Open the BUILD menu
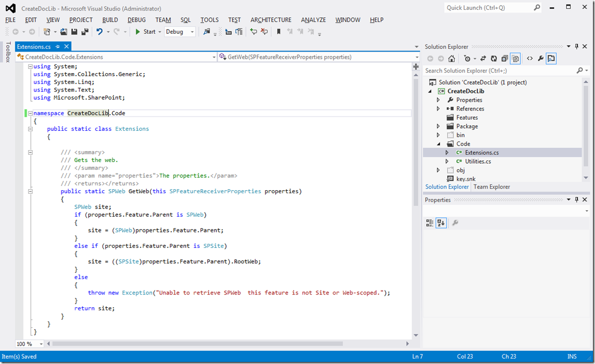 click(x=110, y=20)
